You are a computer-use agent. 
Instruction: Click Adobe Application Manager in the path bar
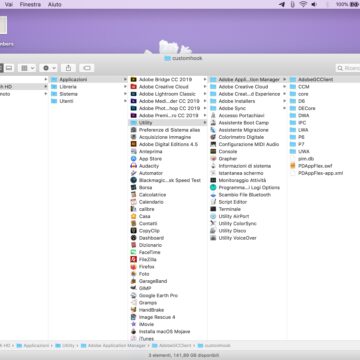[x=113, y=346]
